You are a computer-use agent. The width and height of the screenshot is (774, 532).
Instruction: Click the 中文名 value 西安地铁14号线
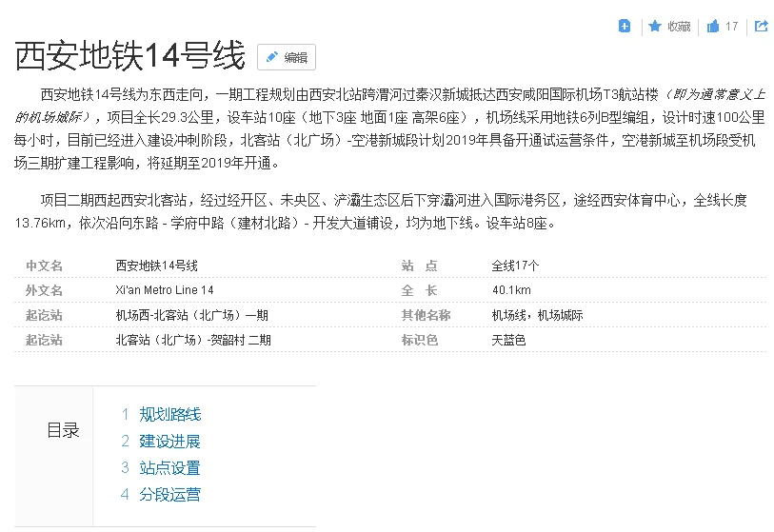(x=156, y=266)
